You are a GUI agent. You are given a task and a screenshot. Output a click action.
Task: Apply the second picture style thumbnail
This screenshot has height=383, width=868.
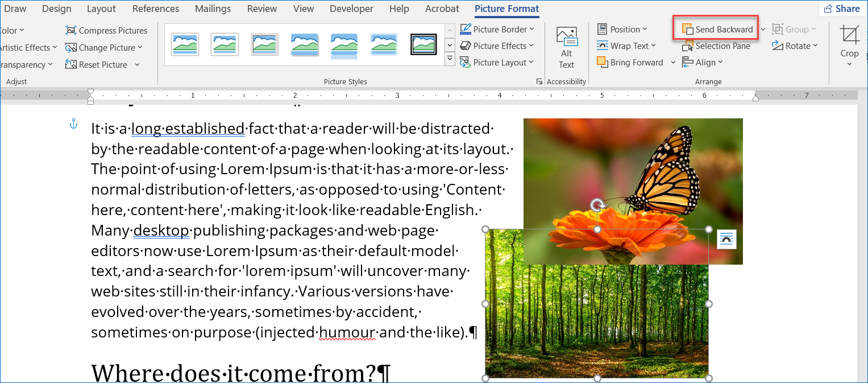(x=225, y=44)
